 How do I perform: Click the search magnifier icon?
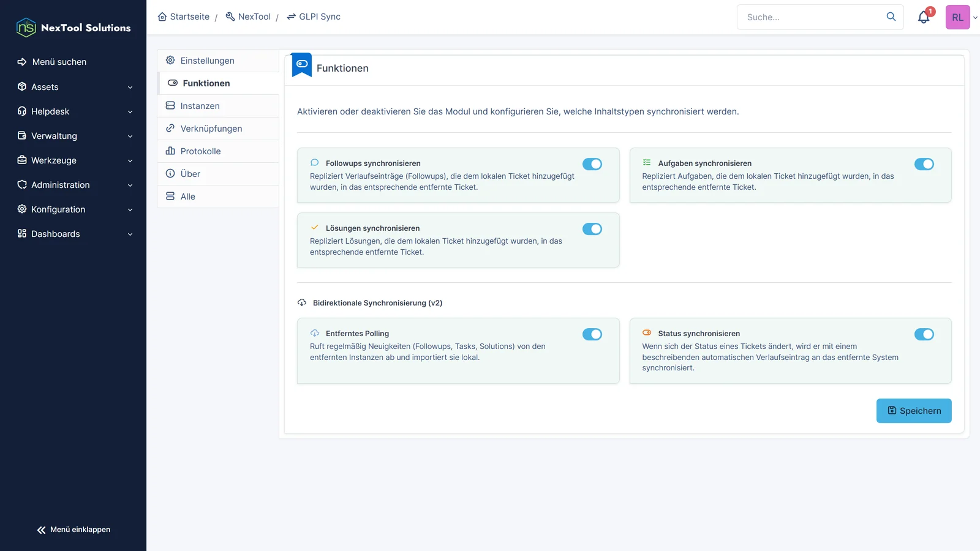[891, 17]
